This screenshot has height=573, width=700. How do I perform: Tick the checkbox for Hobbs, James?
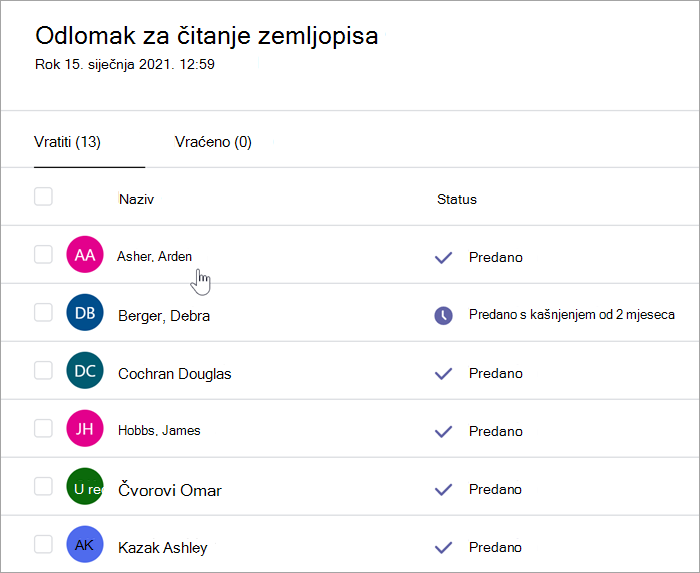tap(43, 428)
